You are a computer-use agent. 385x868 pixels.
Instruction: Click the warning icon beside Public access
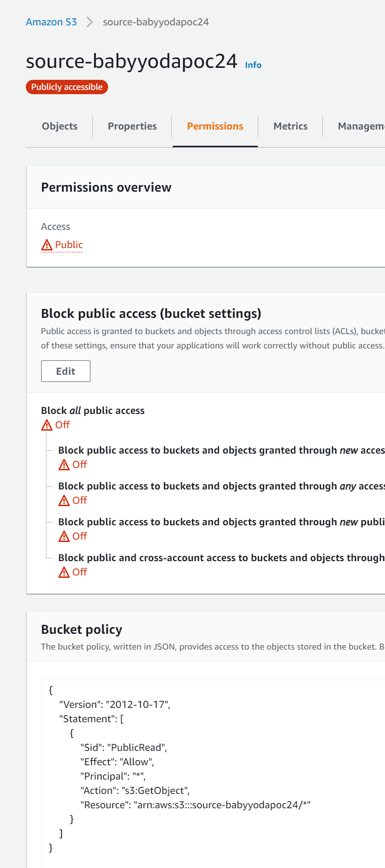coord(47,245)
